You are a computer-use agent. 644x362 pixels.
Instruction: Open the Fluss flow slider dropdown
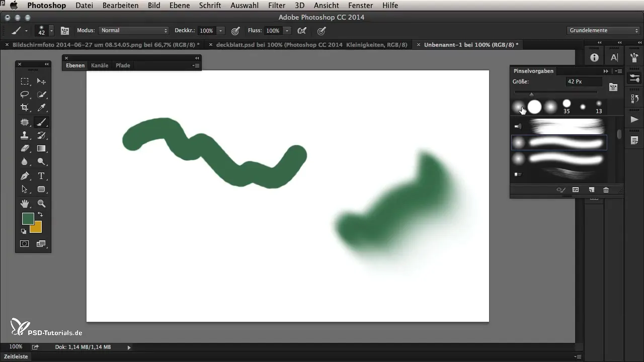tap(287, 31)
